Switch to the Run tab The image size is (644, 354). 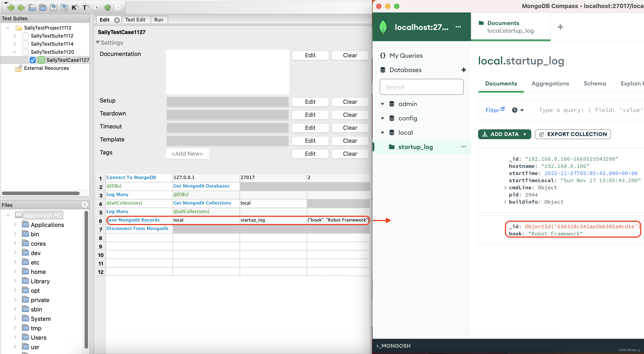(159, 20)
